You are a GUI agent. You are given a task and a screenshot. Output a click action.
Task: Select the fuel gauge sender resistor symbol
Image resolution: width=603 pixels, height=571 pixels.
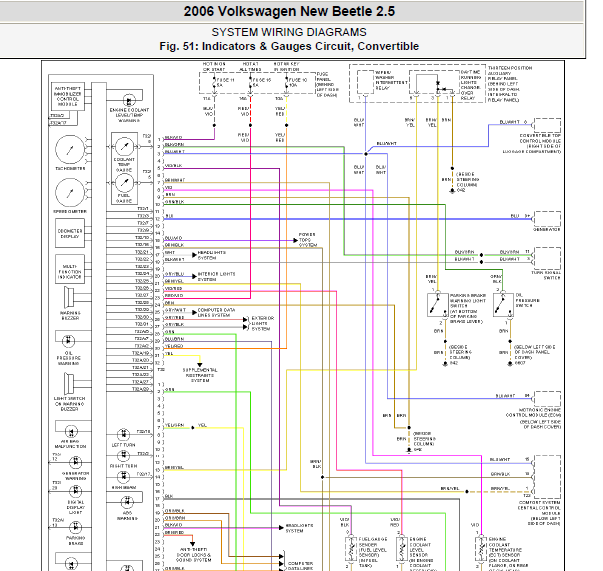351,549
